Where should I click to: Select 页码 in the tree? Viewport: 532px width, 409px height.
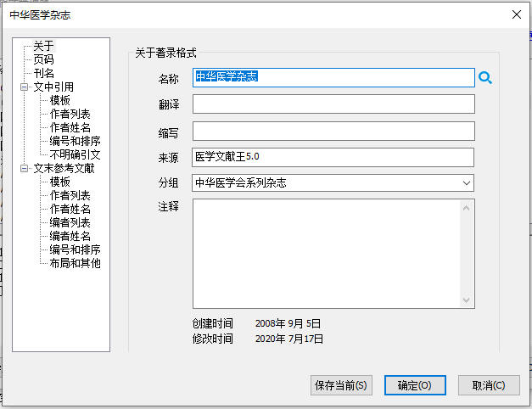(42, 59)
